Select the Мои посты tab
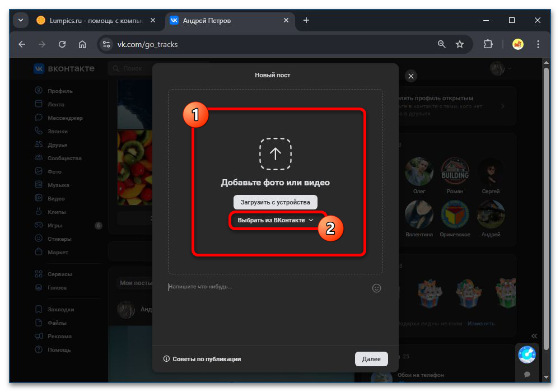Viewport: 560px width, 392px height. point(136,283)
